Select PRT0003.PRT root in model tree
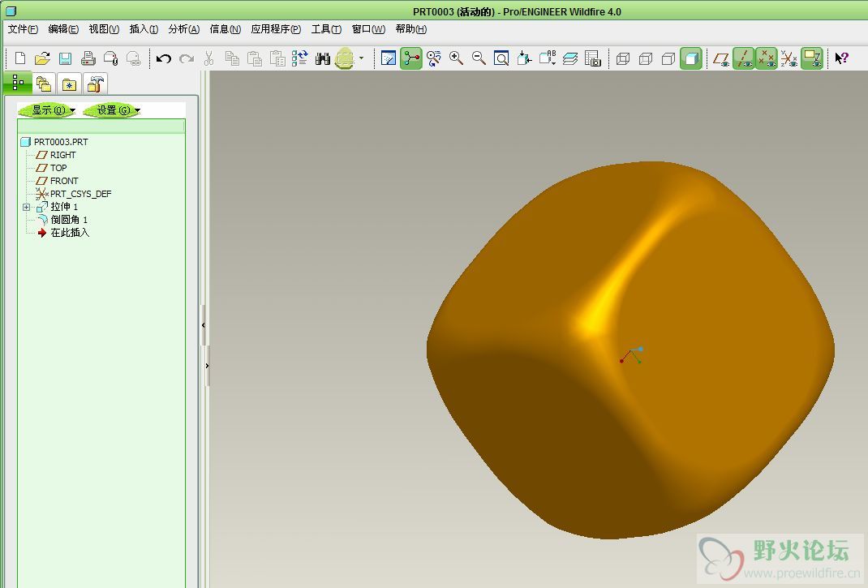 54,142
